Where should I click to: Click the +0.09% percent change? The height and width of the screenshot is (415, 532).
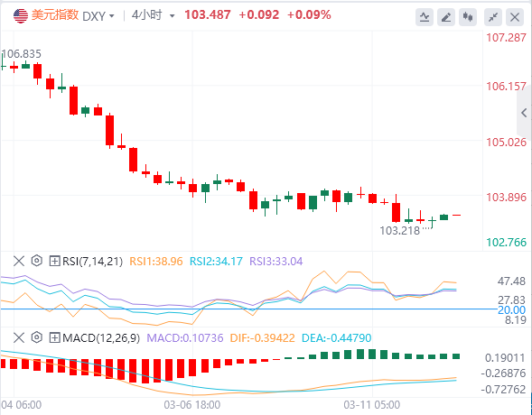coord(309,15)
